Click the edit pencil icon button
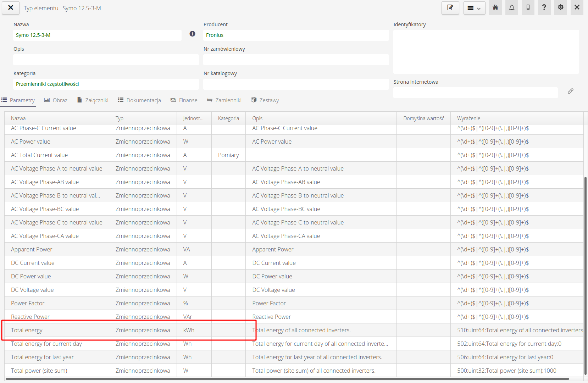The width and height of the screenshot is (588, 383). click(x=450, y=8)
